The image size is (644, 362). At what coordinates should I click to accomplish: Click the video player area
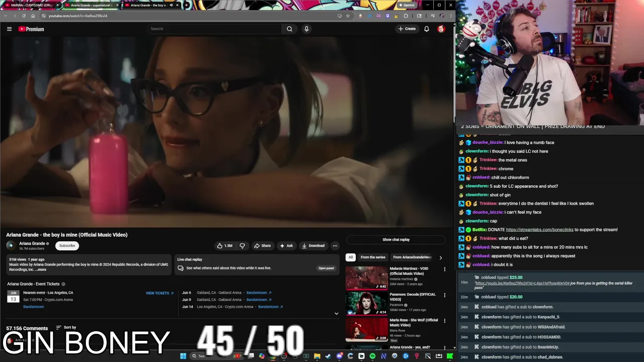227,132
